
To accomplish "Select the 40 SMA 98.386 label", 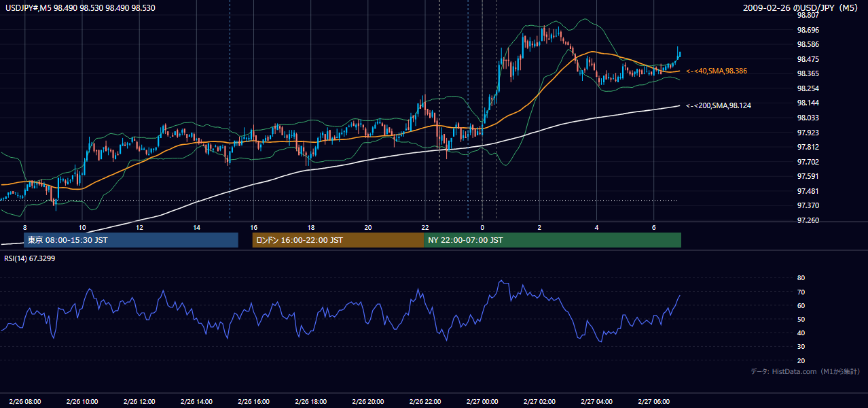I will (x=717, y=71).
